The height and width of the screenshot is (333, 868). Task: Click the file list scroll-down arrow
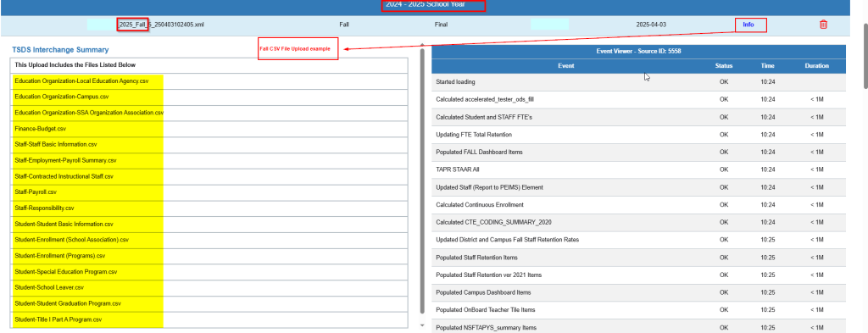[422, 325]
